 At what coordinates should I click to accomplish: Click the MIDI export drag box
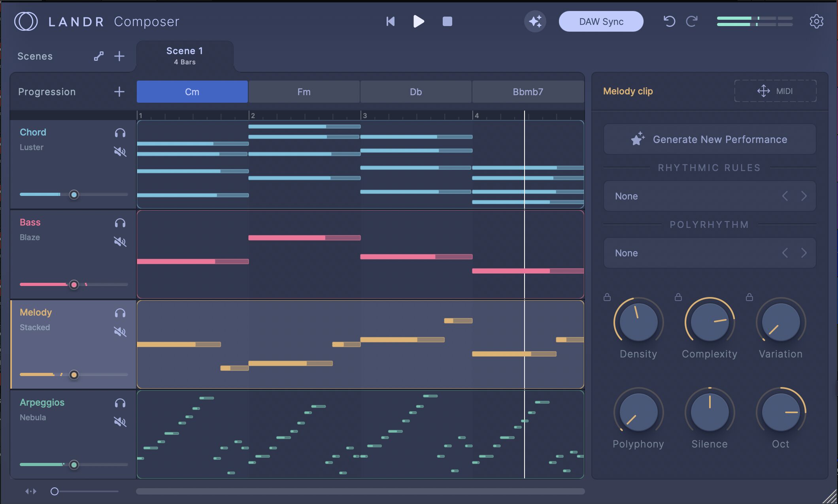click(x=775, y=91)
